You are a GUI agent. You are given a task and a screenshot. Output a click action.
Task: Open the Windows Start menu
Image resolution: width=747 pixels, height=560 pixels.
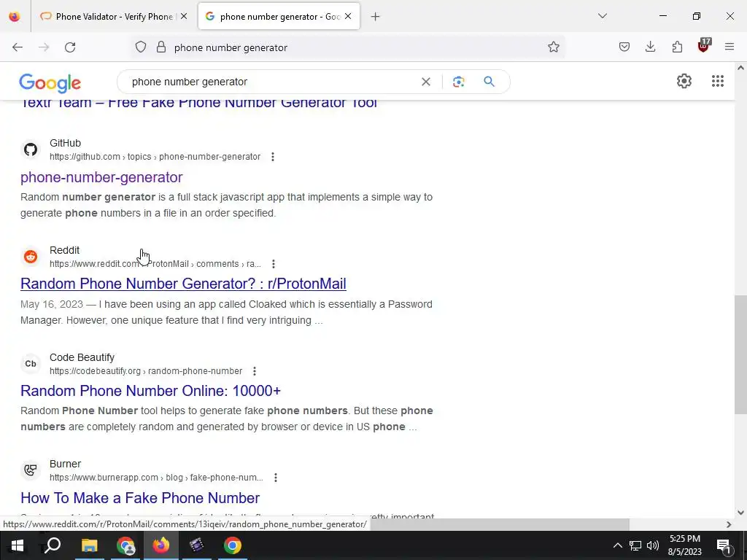coord(18,545)
